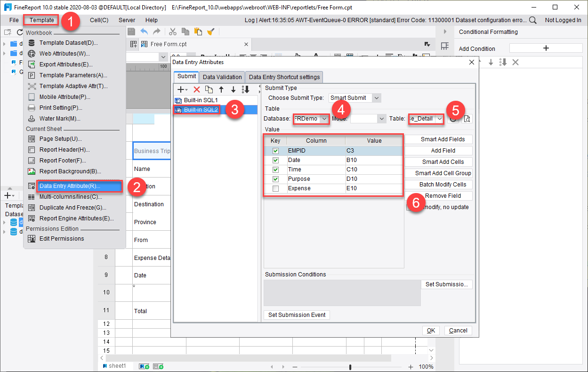588x372 pixels.
Task: Click the format painter brush icon
Action: pyautogui.click(x=211, y=32)
